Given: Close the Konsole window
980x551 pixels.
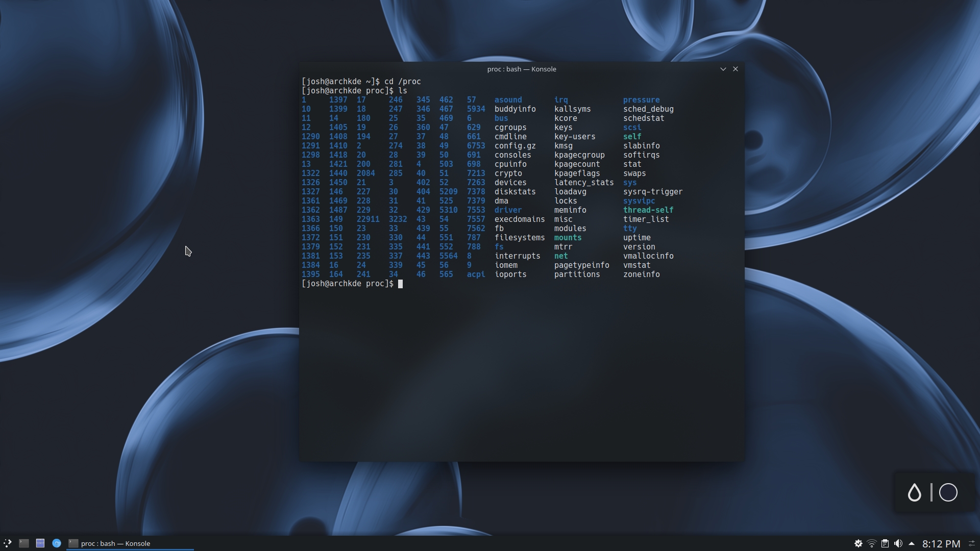Looking at the screenshot, I should tap(736, 69).
